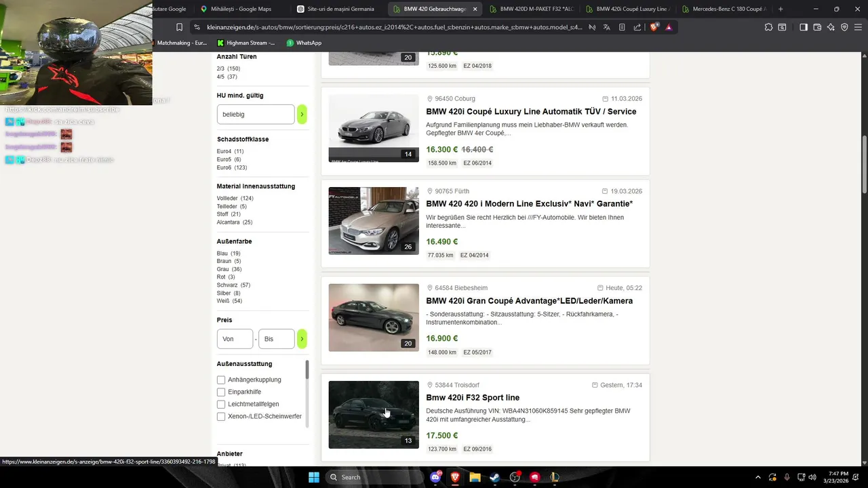The height and width of the screenshot is (488, 868).
Task: Select the 2/3 doors filter
Action: pyautogui.click(x=229, y=68)
